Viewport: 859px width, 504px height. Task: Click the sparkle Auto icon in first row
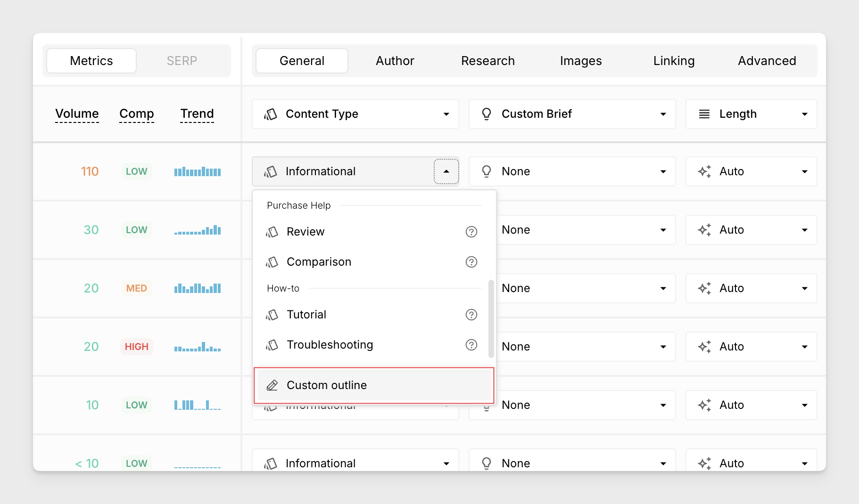pos(704,171)
